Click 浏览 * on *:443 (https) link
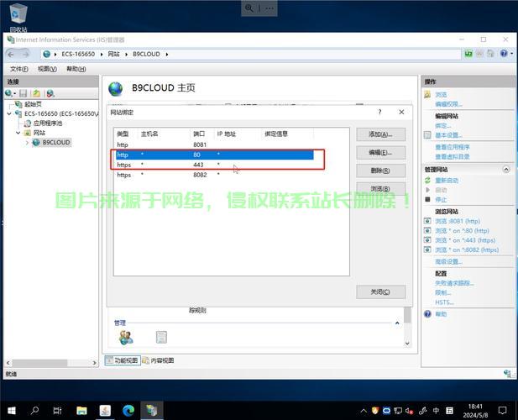518x420 pixels. pyautogui.click(x=465, y=240)
